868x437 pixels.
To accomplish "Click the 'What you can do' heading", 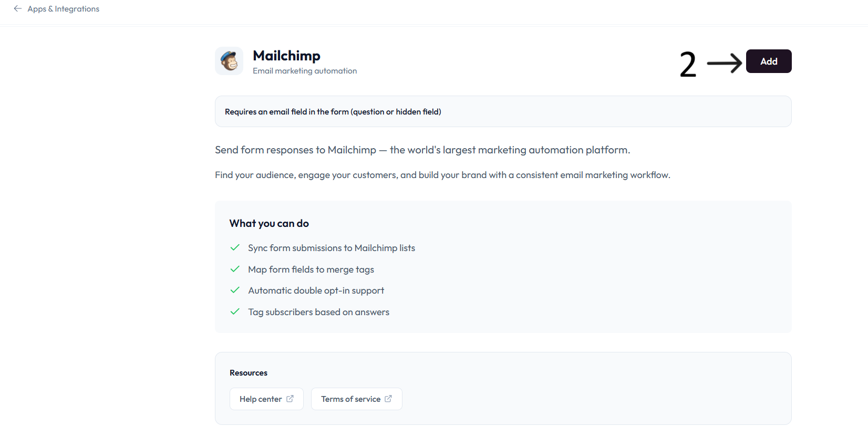I will coord(269,223).
